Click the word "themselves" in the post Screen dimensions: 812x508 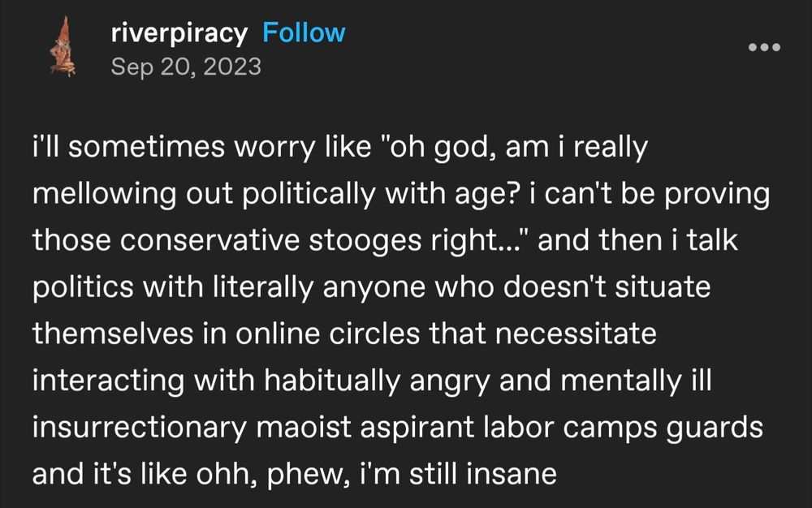[x=113, y=334]
